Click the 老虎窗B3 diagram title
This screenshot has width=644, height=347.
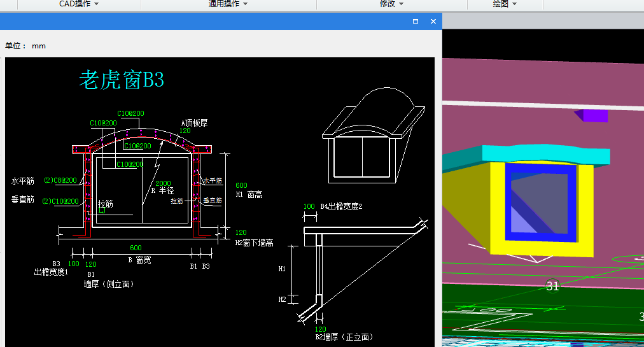coord(122,80)
